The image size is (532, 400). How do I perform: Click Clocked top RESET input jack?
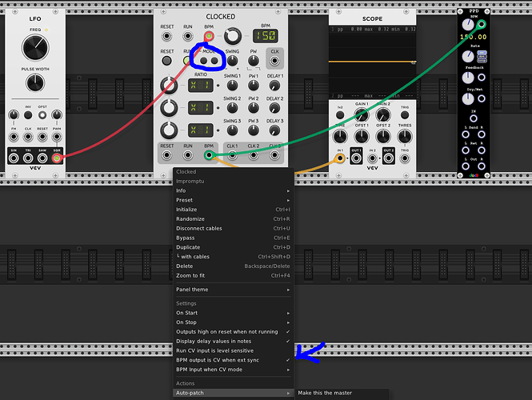166,36
